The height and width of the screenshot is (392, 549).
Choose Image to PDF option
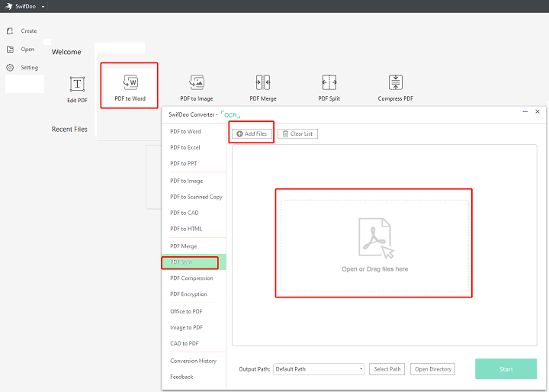pyautogui.click(x=187, y=327)
